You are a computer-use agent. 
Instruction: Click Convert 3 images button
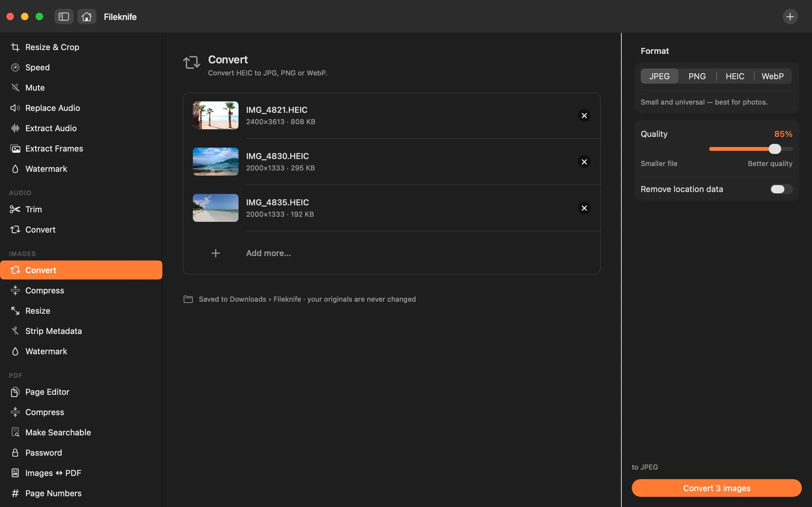point(717,488)
